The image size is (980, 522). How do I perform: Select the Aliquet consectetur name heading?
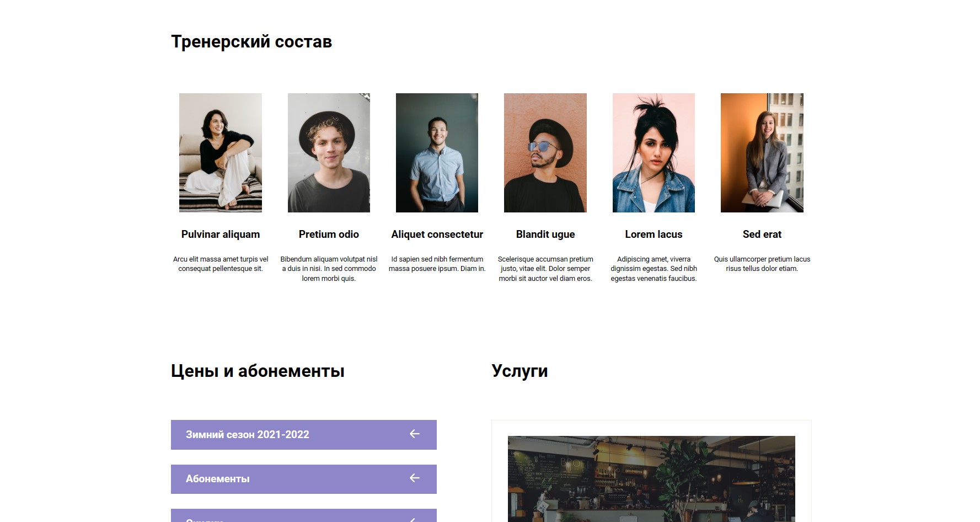point(437,235)
